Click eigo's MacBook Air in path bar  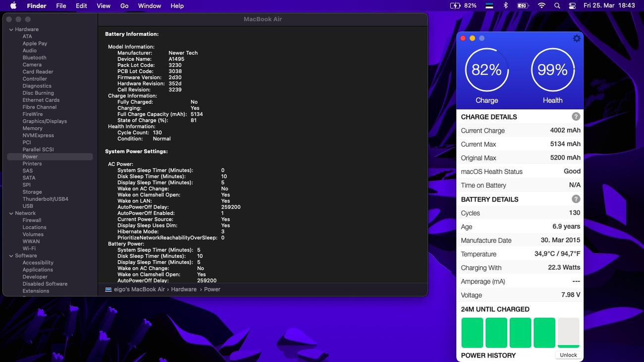[140, 289]
